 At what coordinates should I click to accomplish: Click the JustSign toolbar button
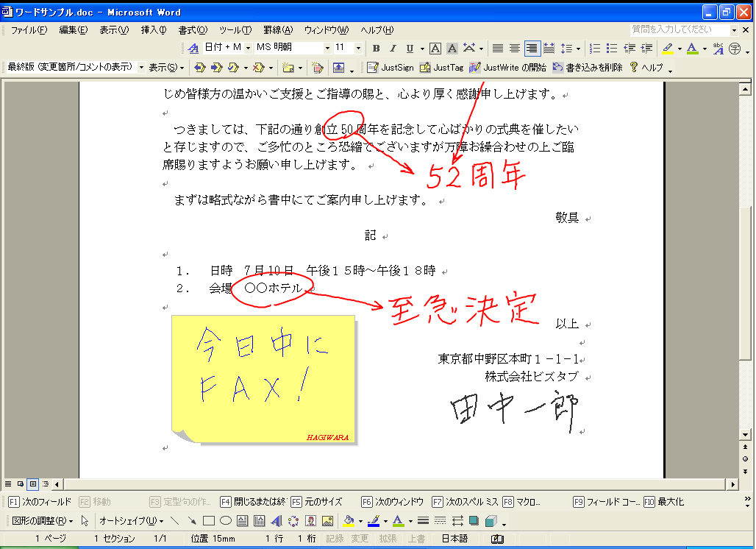pyautogui.click(x=391, y=67)
